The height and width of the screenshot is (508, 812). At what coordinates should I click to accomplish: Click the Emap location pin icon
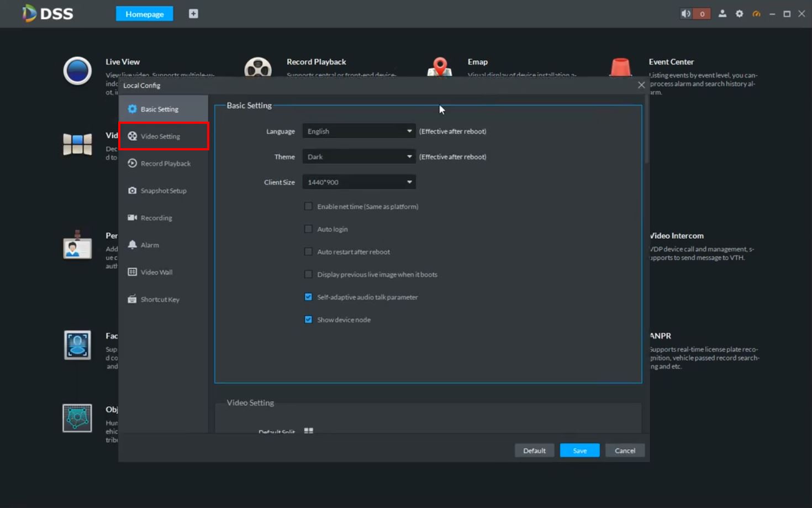440,67
